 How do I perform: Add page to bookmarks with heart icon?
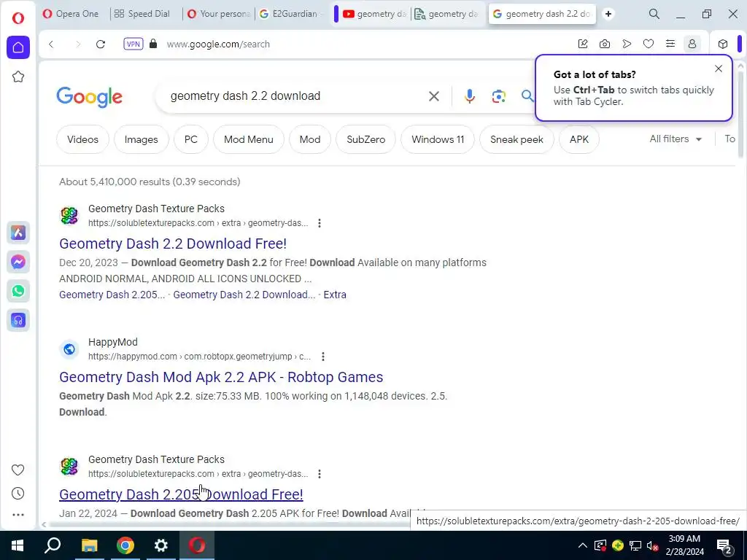click(x=649, y=44)
